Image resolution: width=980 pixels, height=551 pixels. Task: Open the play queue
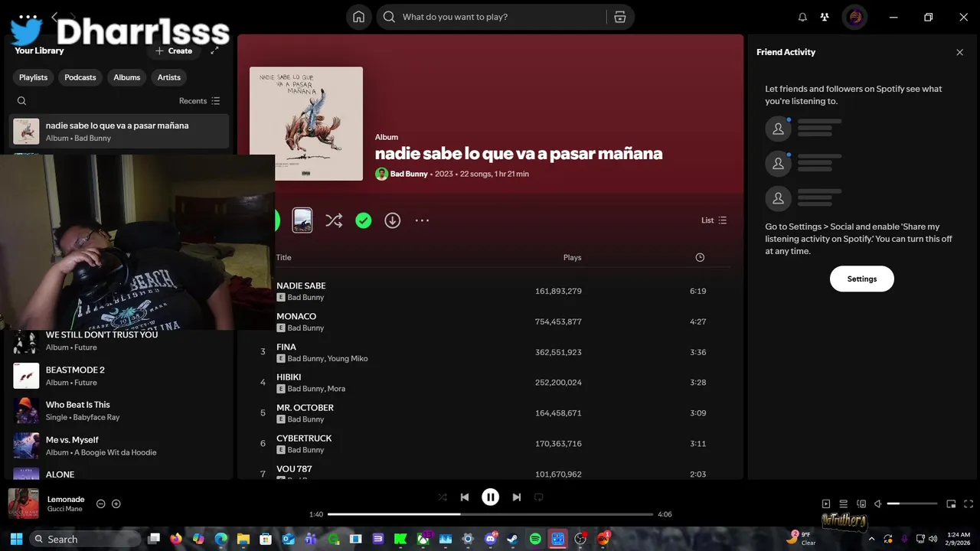(844, 504)
